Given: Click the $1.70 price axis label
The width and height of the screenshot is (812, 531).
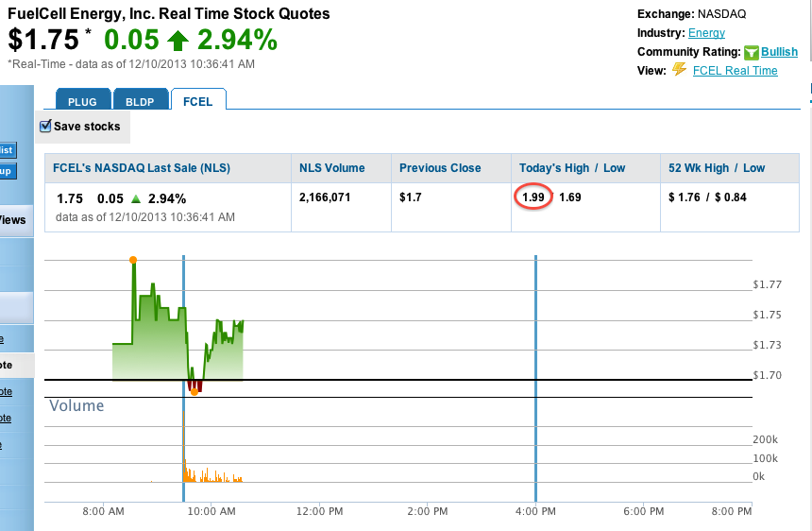Looking at the screenshot, I should click(x=768, y=375).
